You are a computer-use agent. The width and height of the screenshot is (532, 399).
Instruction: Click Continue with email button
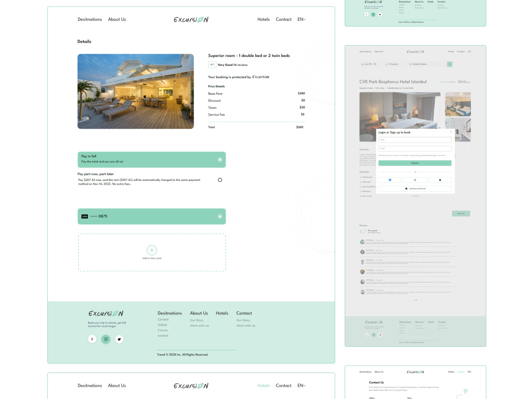coord(415,189)
